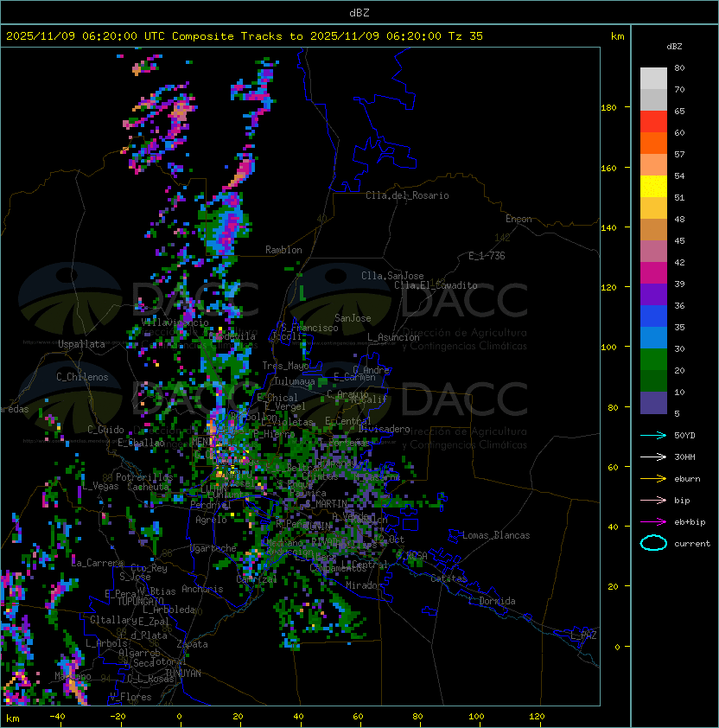Viewport: 719px width, 728px height.
Task: Click the 'Ramblon' map label
Action: coord(283,250)
